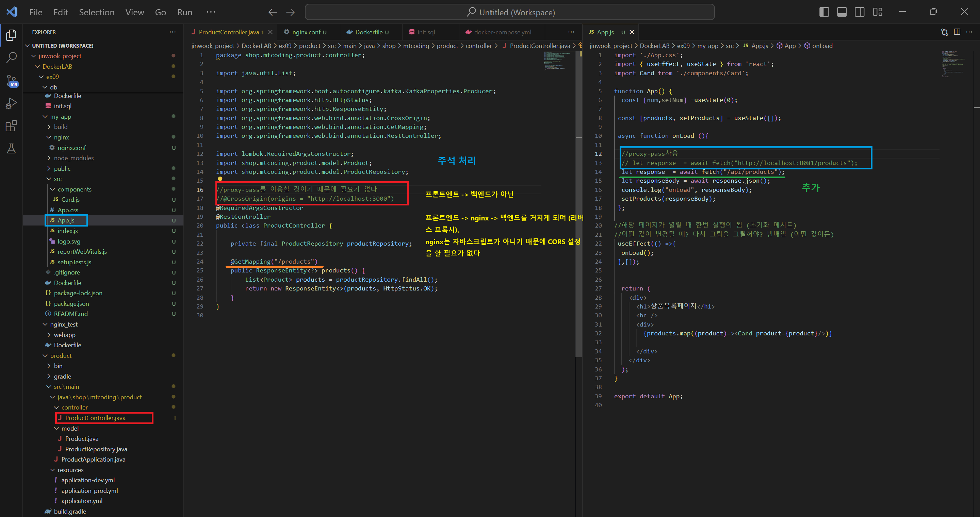Collapse the components folder

click(x=74, y=189)
